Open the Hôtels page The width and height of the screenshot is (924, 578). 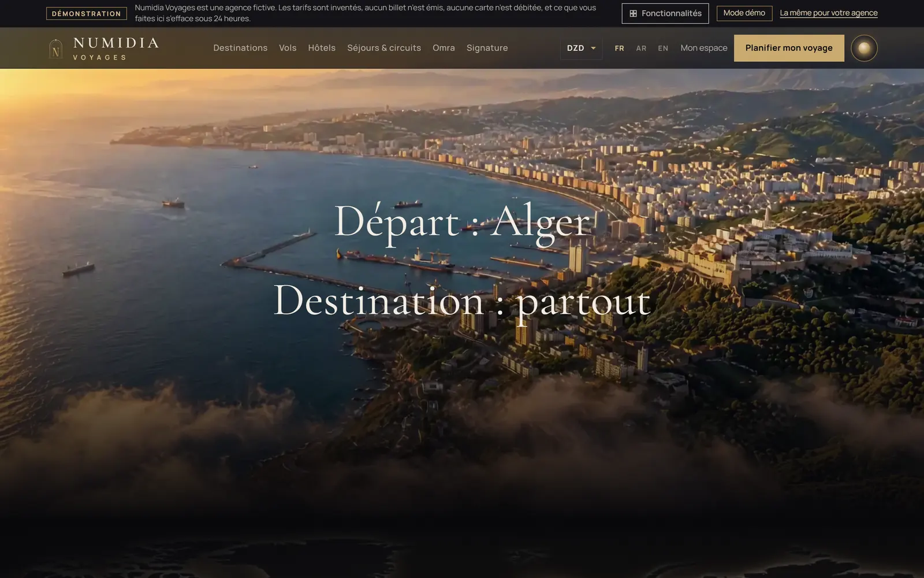(x=322, y=48)
